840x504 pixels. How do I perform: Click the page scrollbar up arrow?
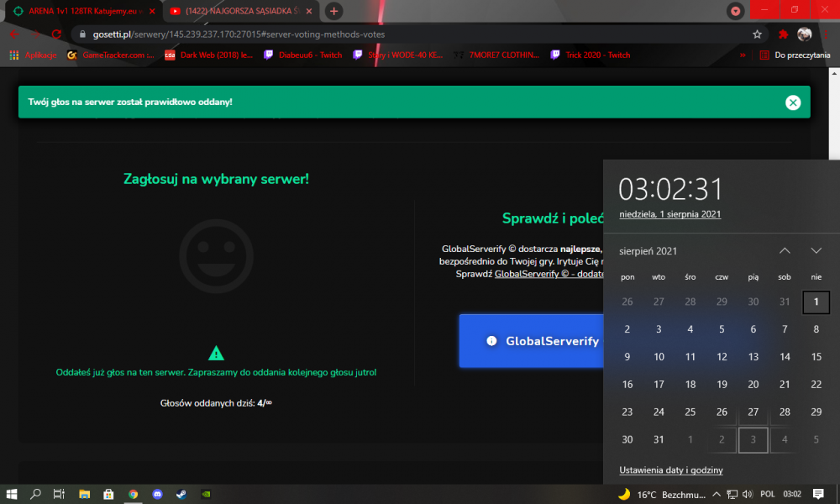[x=834, y=73]
